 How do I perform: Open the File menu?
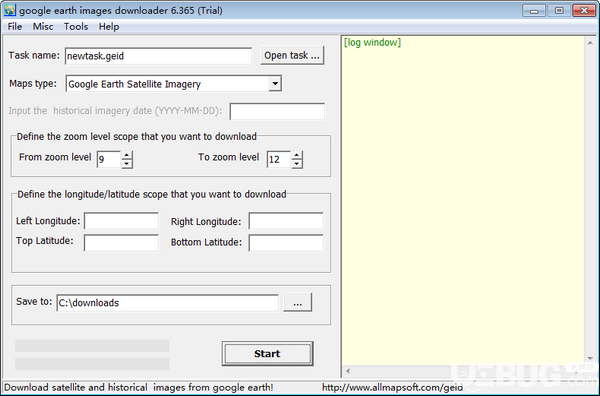click(15, 26)
